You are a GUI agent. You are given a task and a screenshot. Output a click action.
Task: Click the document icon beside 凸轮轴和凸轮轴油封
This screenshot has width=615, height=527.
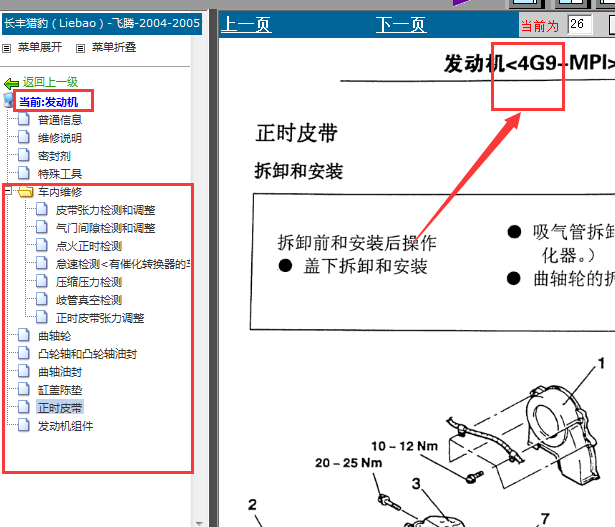(x=24, y=353)
